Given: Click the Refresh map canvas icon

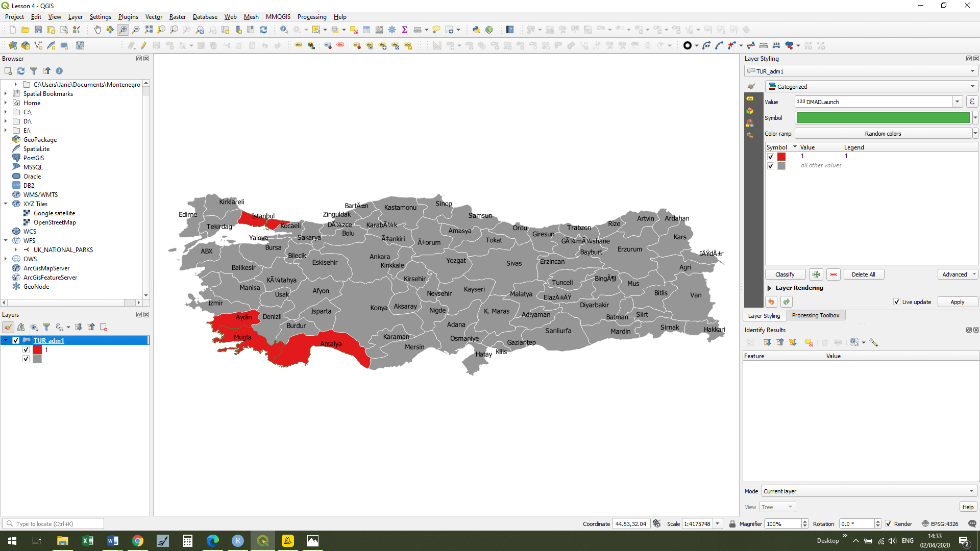Looking at the screenshot, I should (x=263, y=30).
